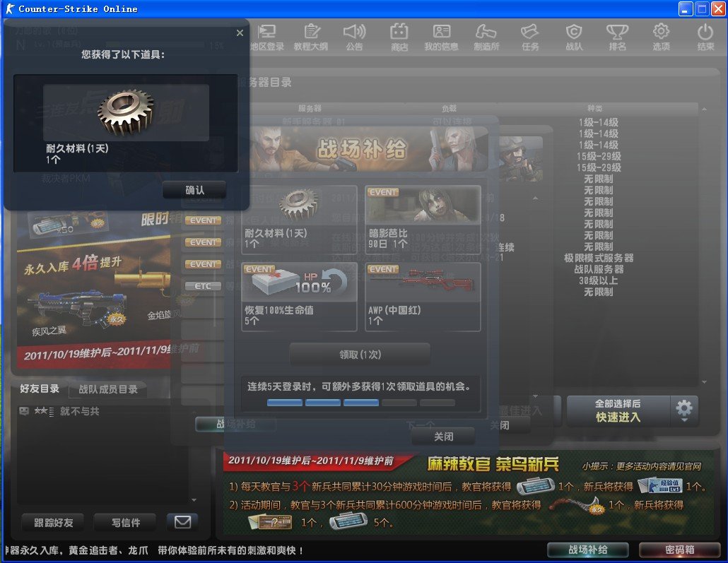
Task: Select the 恢复100%生命值 supply card
Action: (299, 297)
